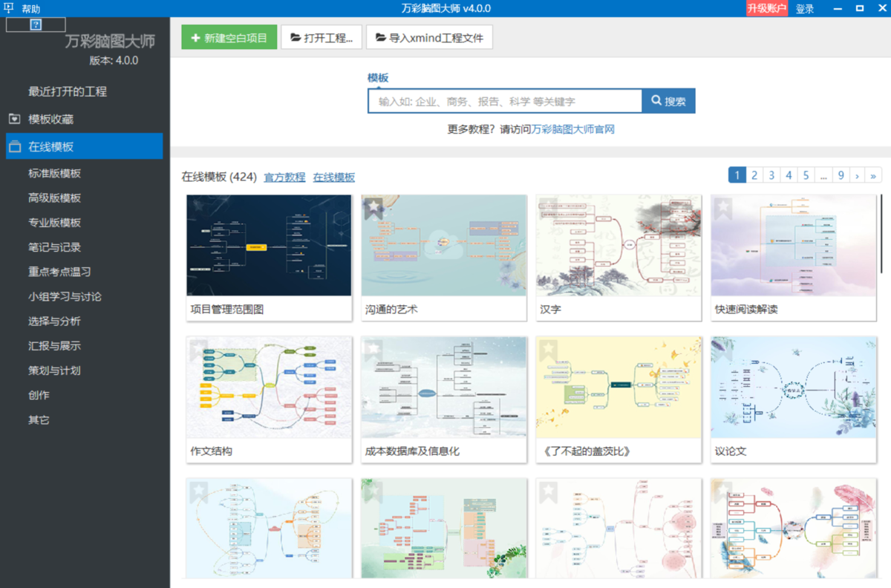Select 笔记与记录 category
The width and height of the screenshot is (891, 588).
[x=54, y=247]
